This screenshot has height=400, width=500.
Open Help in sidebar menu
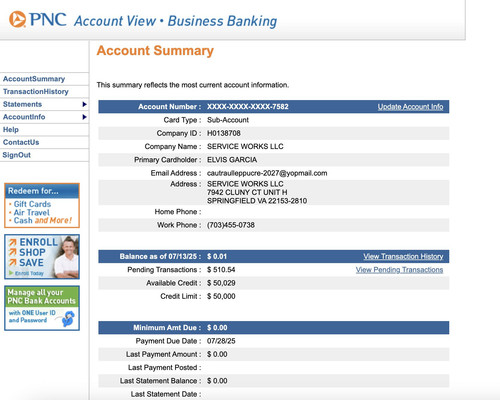click(x=11, y=130)
